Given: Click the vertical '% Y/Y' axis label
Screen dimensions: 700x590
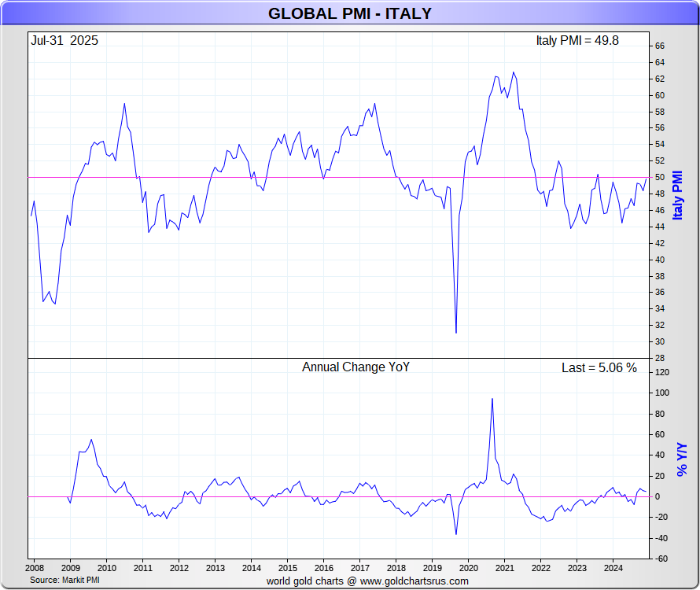Looking at the screenshot, I should point(682,459).
